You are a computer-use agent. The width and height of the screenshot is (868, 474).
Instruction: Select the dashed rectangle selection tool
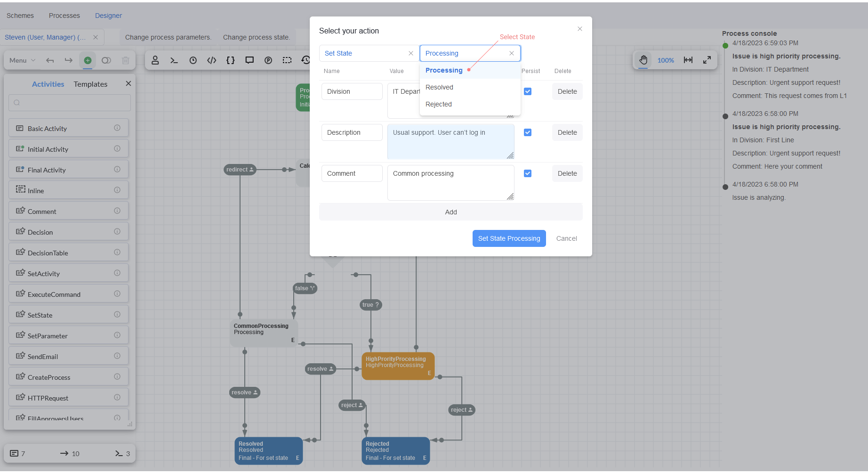point(287,60)
